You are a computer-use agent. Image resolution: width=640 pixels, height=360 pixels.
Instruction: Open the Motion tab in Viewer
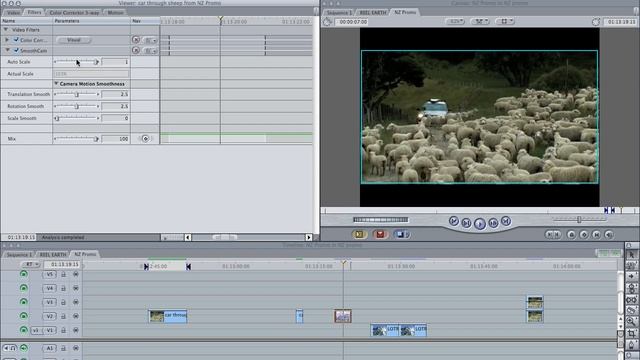point(116,13)
